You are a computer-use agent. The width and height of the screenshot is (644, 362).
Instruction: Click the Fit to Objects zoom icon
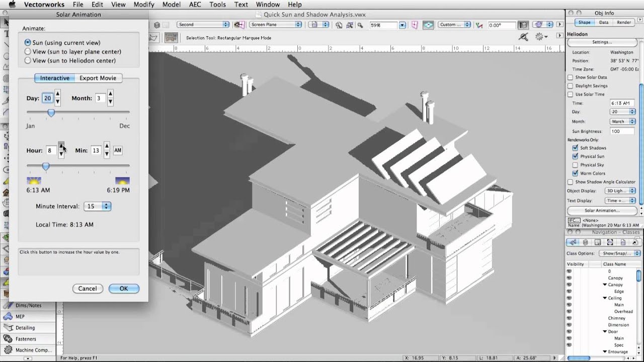350,25
